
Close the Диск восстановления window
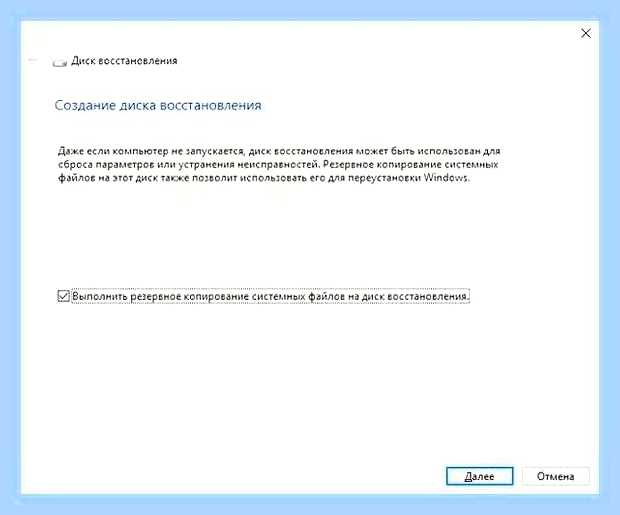586,33
